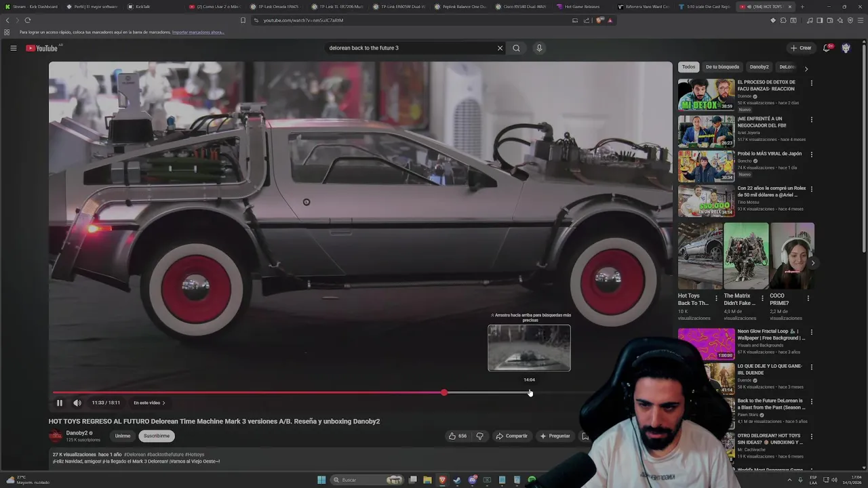Viewport: 868px width, 488px height.
Task: Open File Explorer from the taskbar
Action: click(x=427, y=480)
